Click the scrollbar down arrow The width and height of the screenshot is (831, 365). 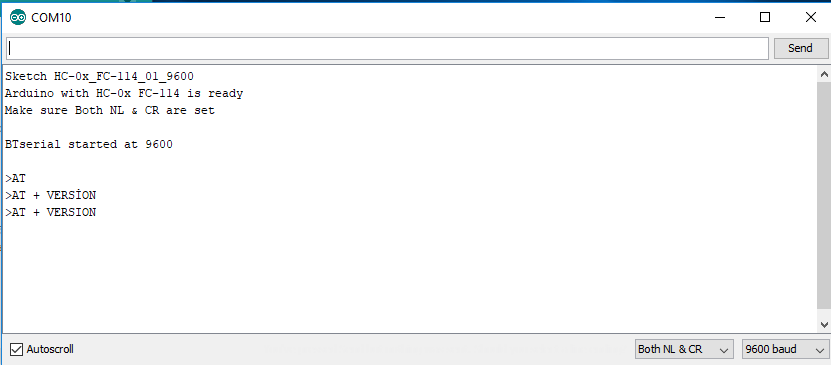[x=824, y=324]
